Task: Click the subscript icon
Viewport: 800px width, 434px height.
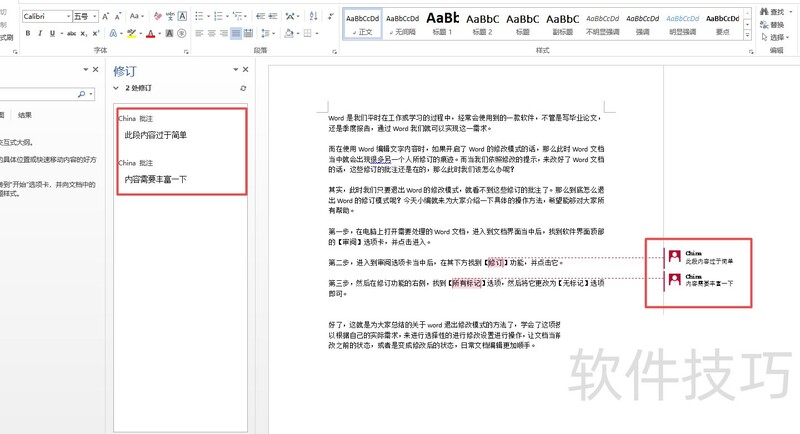Action: (x=84, y=33)
